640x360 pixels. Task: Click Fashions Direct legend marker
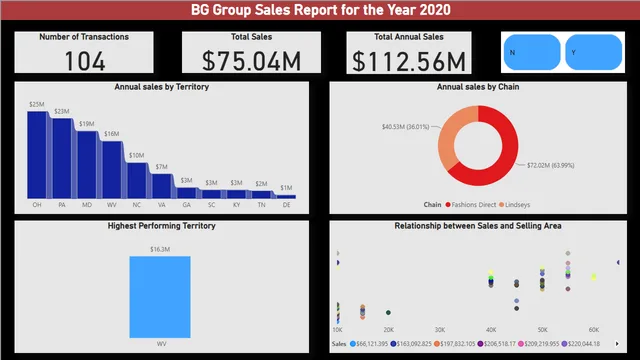448,204
